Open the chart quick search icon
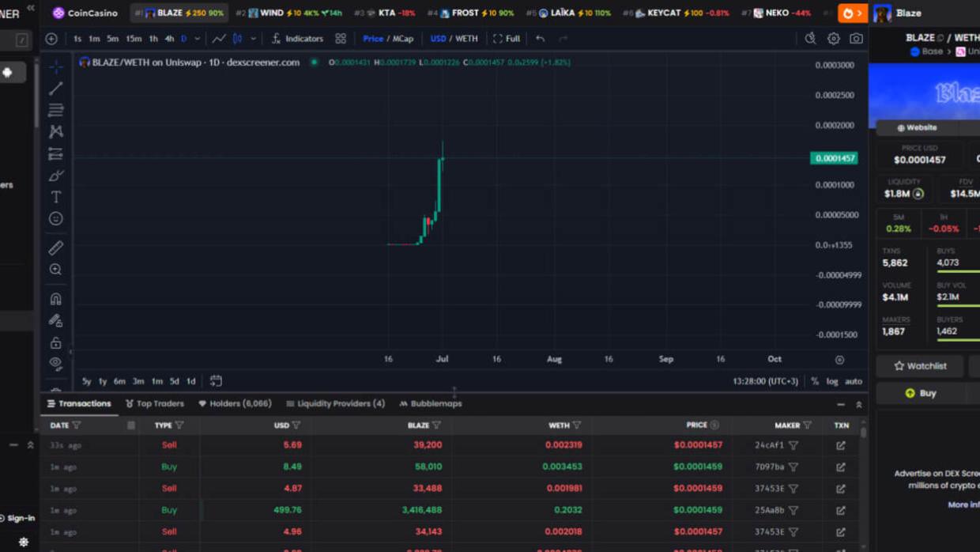This screenshot has height=552, width=980. 810,39
